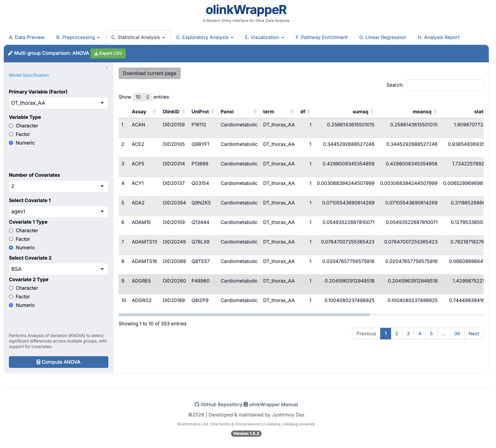Sort table by OlinkID column arrows
The height and width of the screenshot is (448, 496).
(183, 112)
